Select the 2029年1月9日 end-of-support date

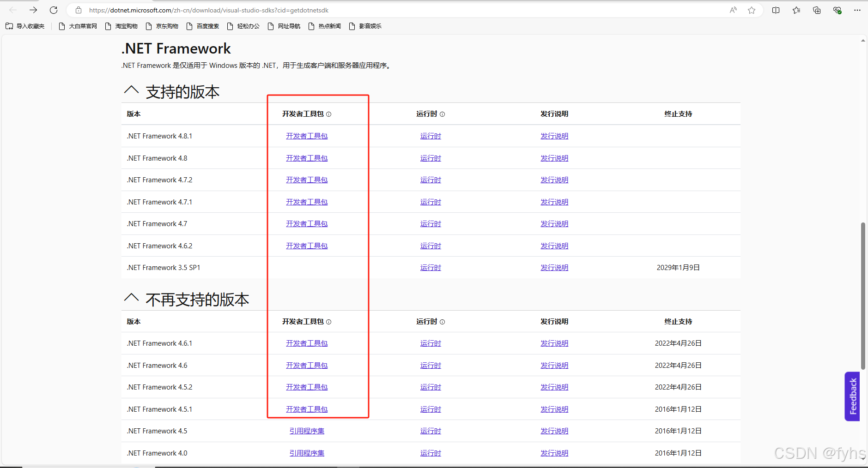point(678,268)
